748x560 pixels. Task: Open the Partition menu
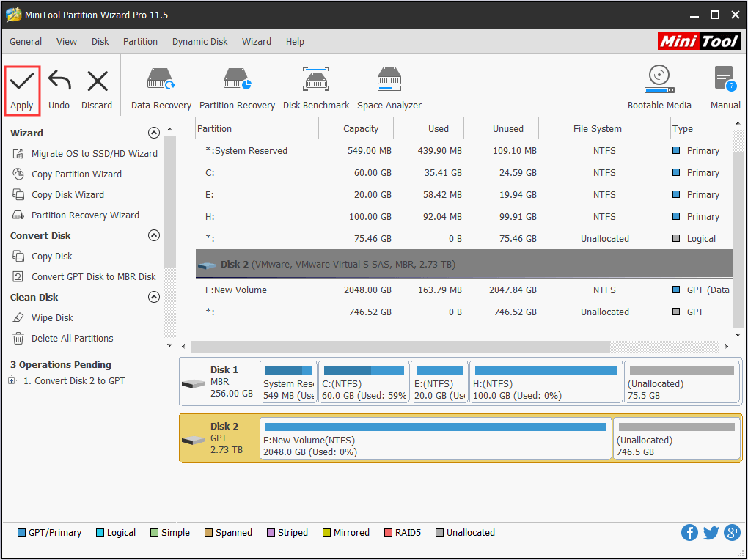pos(140,42)
